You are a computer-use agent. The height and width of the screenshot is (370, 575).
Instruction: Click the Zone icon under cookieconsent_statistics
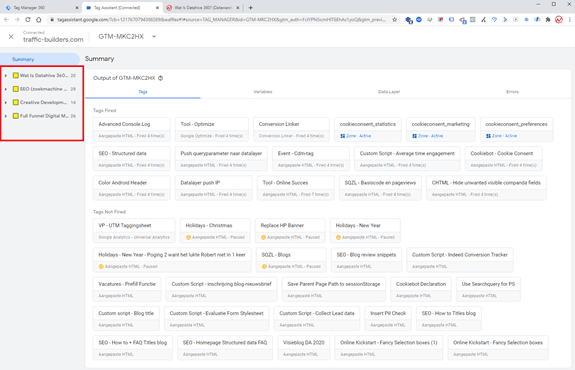point(343,136)
